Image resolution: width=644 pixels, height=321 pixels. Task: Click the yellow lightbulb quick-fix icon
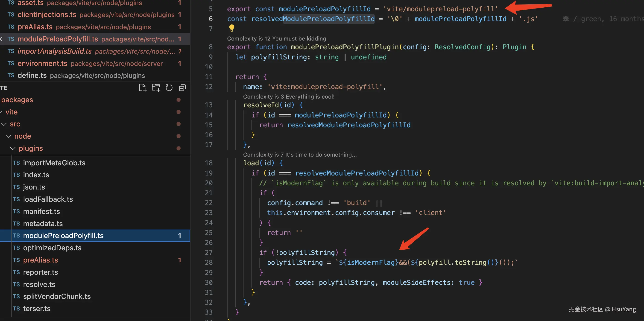click(232, 28)
